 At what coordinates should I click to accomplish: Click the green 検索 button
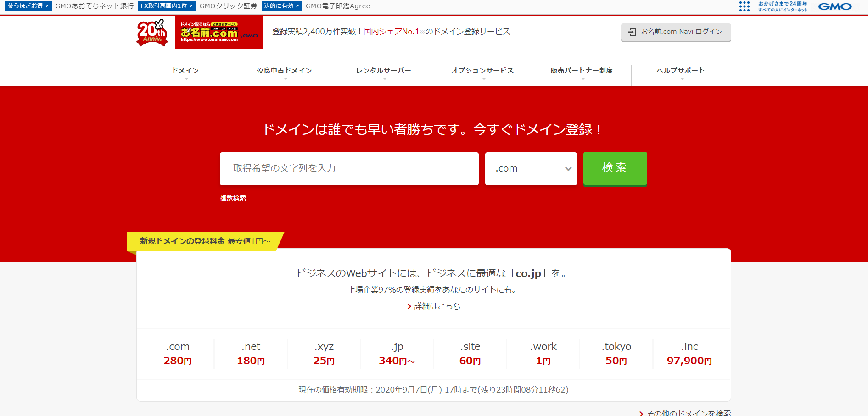coord(615,168)
